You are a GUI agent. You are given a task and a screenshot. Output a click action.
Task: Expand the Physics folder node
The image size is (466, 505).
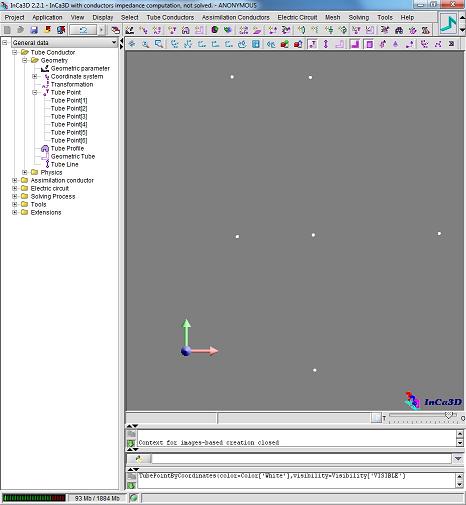(25, 172)
